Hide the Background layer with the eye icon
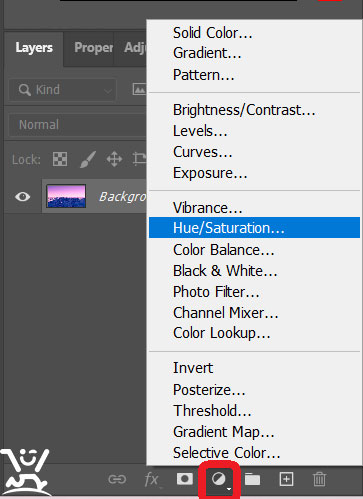363x499 pixels. 23,197
